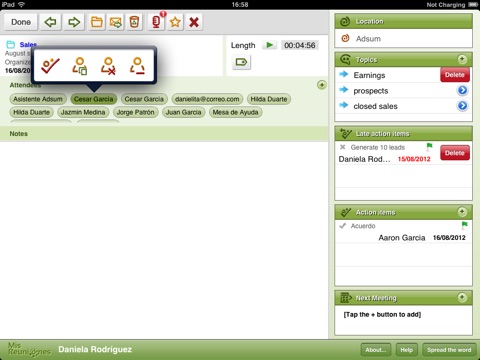Tap the red X toolbar icon
This screenshot has height=360, width=480.
pos(194,22)
